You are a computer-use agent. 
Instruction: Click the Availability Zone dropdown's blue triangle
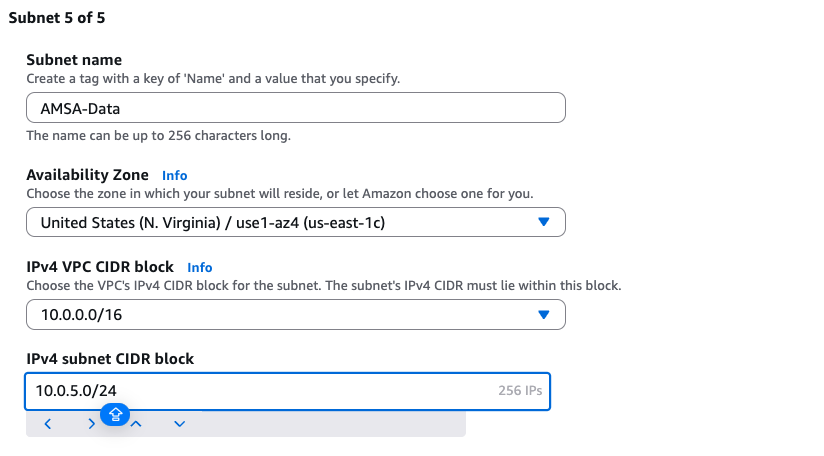[x=544, y=222]
